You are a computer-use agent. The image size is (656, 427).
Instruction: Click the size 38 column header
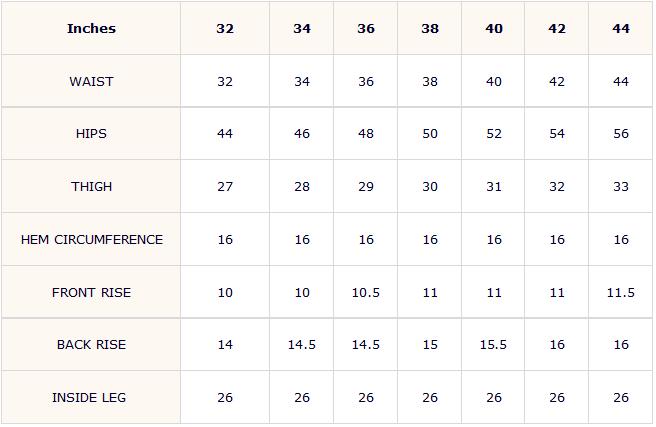click(x=430, y=28)
